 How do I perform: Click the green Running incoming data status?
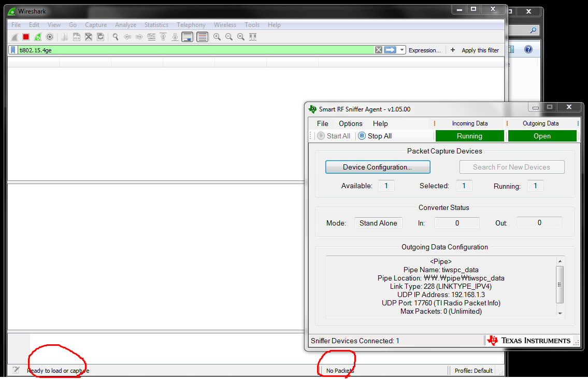(469, 136)
